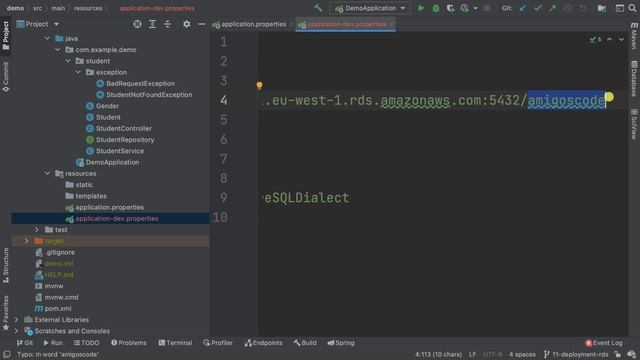
Task: Jump to next highlighted error arrow
Action: tap(621, 39)
